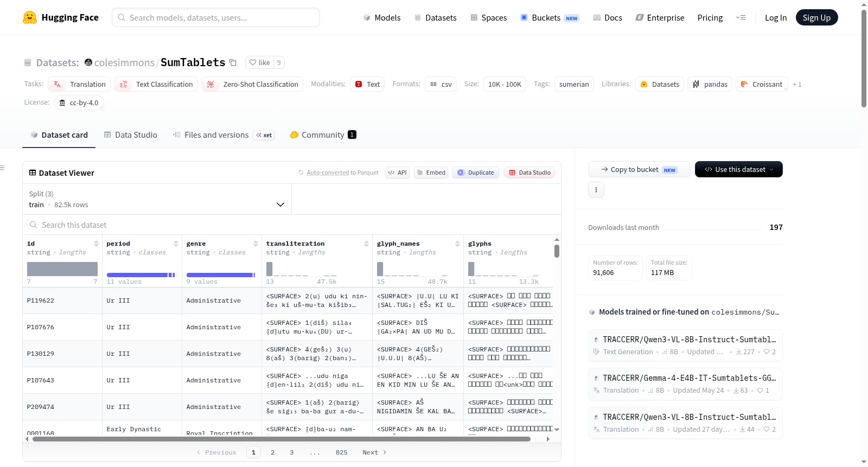Screen dimensions: 868x467
Task: Open Data Studio from viewer header button
Action: click(529, 172)
